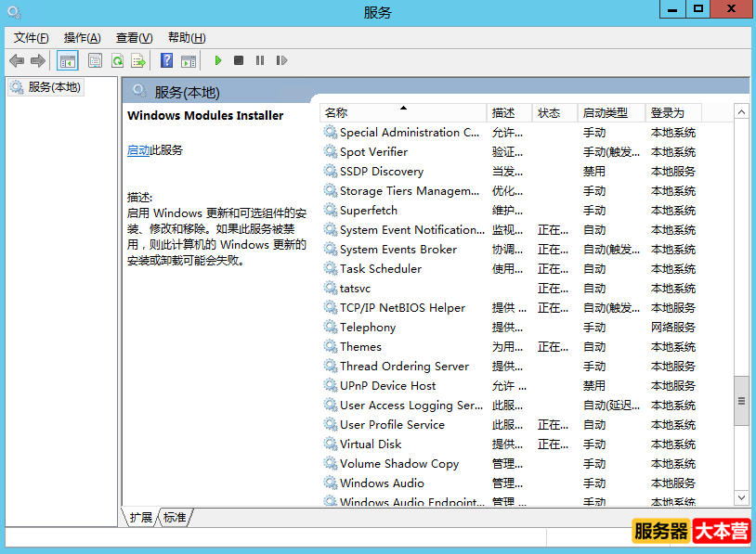Select the tatsvc service

(x=510, y=289)
